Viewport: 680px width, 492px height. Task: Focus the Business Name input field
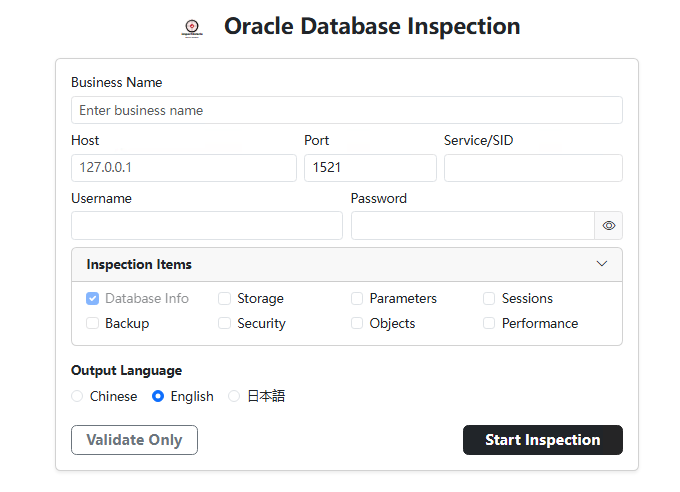(347, 110)
